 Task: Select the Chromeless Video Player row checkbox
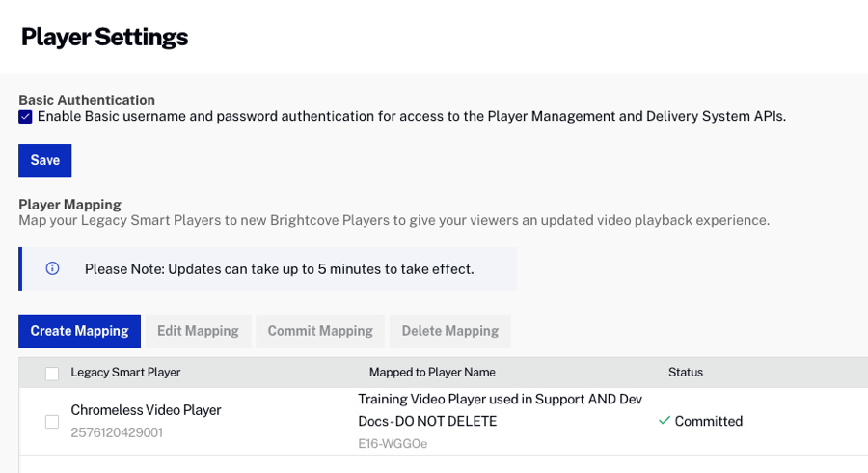tap(52, 421)
